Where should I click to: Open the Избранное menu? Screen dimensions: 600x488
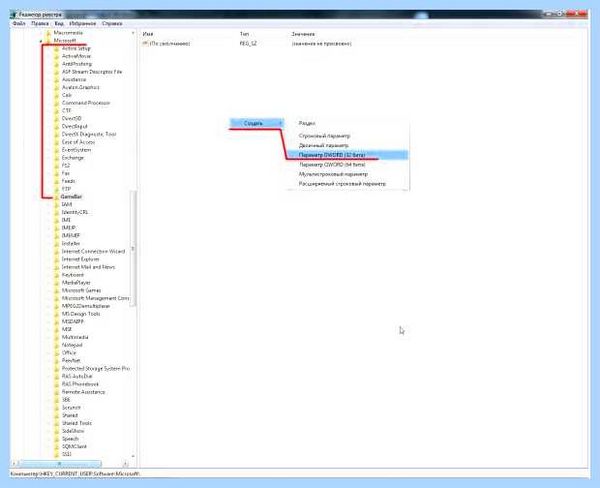[83, 24]
